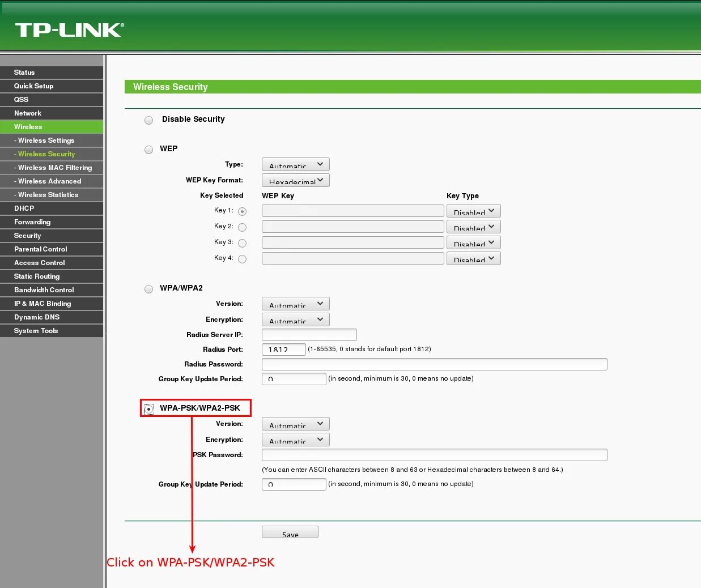
Task: Click the 'Key Type' column header
Action: coord(462,196)
